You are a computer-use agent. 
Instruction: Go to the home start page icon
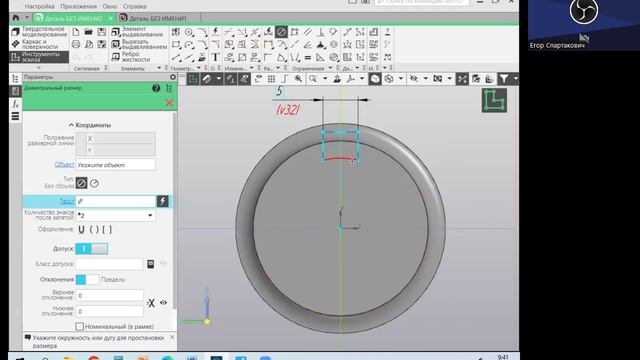[16, 18]
